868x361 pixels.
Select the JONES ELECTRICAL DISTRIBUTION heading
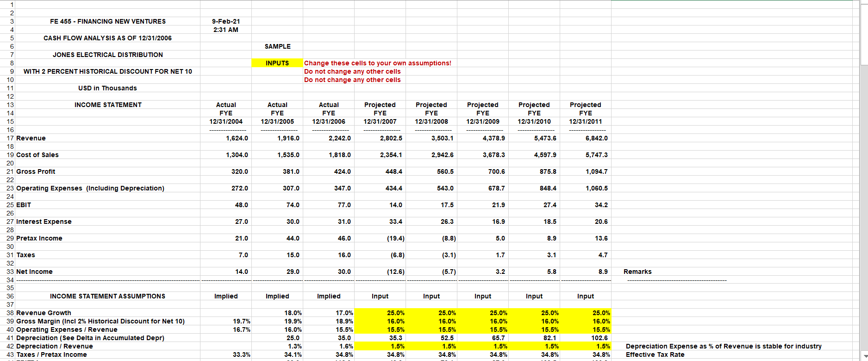pyautogui.click(x=108, y=55)
